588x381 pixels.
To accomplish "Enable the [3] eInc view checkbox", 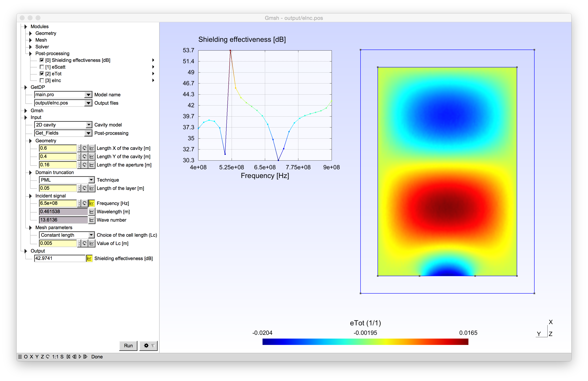I will coord(42,80).
